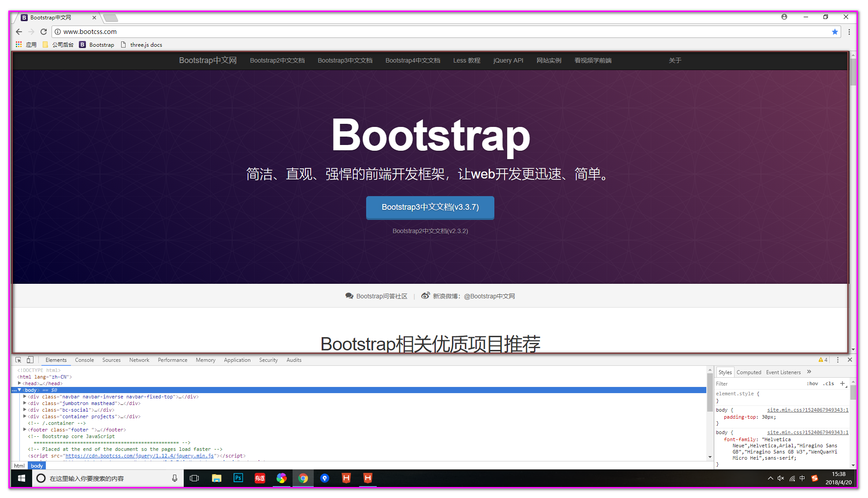The image size is (868, 498).
Task: Select the Event Listeners tab
Action: pos(783,372)
